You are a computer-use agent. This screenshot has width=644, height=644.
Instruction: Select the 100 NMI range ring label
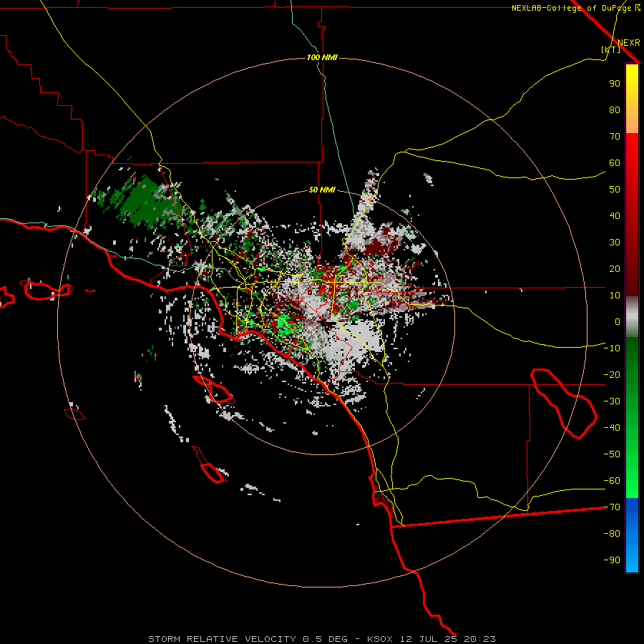coord(322,57)
